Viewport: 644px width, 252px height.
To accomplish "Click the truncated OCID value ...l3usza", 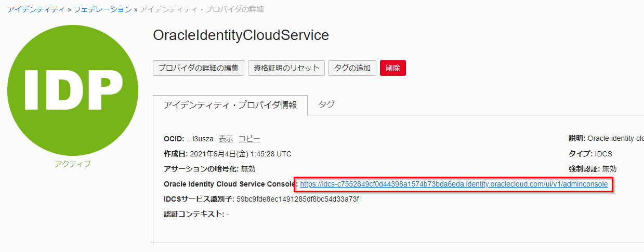I will point(200,139).
